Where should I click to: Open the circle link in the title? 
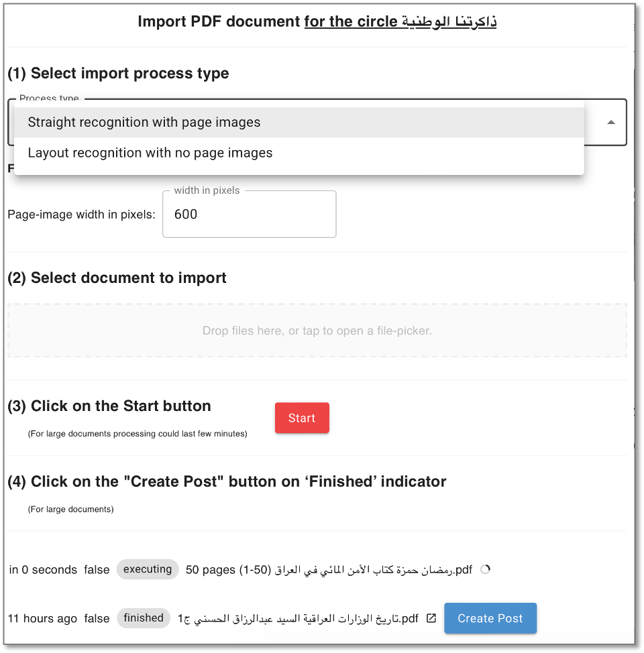[400, 21]
